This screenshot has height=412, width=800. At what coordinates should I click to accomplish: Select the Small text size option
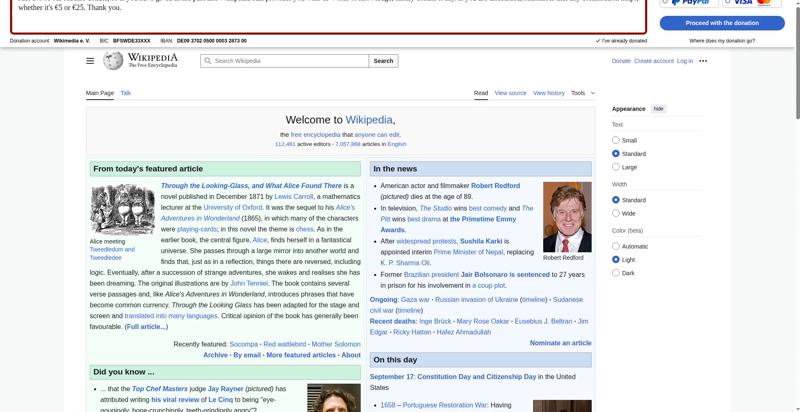(x=616, y=140)
